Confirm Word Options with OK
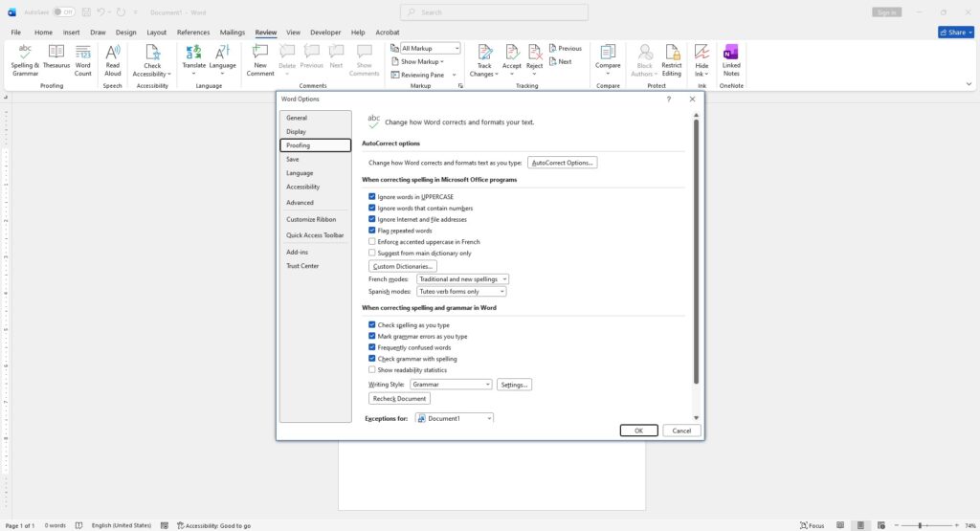Screen dimensions: 980x531 pyautogui.click(x=638, y=431)
